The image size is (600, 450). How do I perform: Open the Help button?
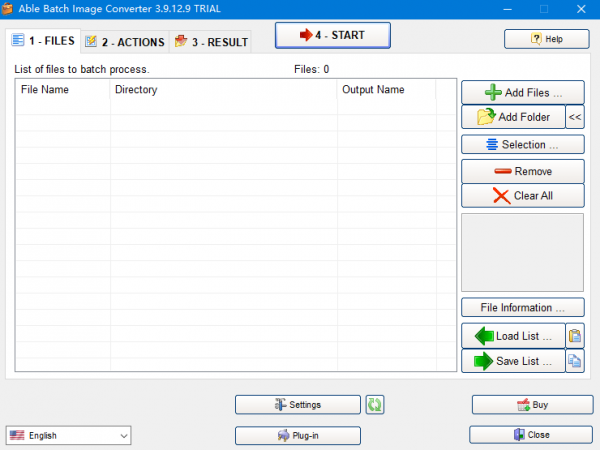(x=546, y=39)
